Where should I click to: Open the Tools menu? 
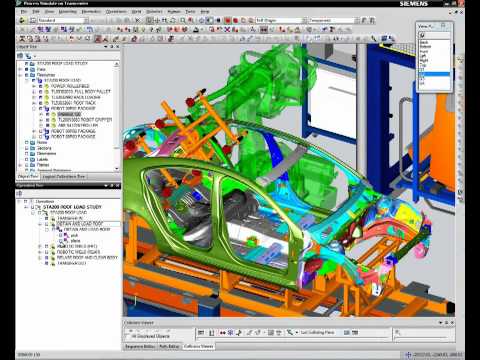point(190,11)
